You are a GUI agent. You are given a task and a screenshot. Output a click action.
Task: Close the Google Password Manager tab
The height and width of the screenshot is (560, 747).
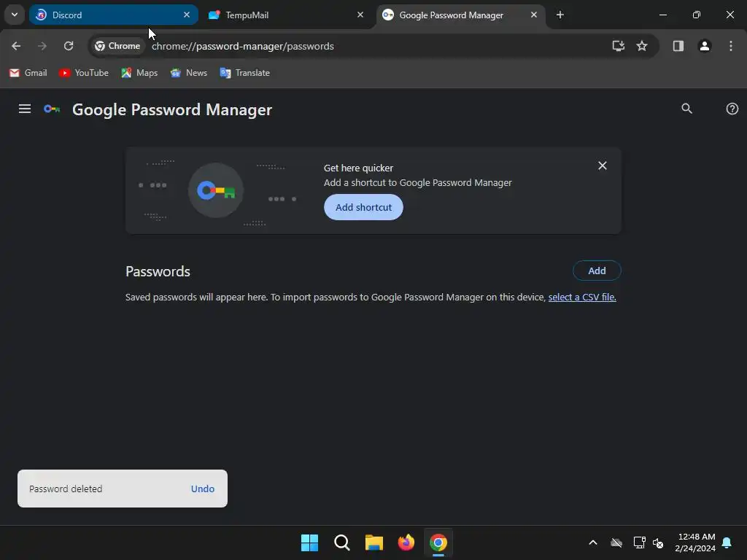tap(533, 15)
